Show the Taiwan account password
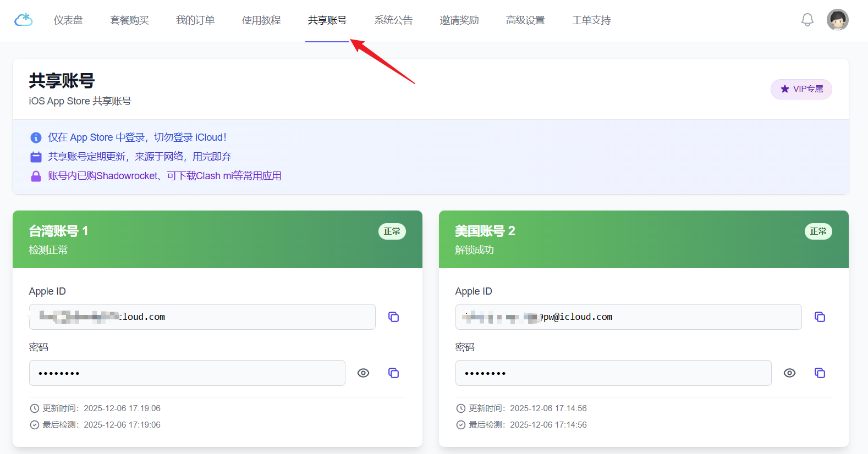868x454 pixels. coord(363,373)
